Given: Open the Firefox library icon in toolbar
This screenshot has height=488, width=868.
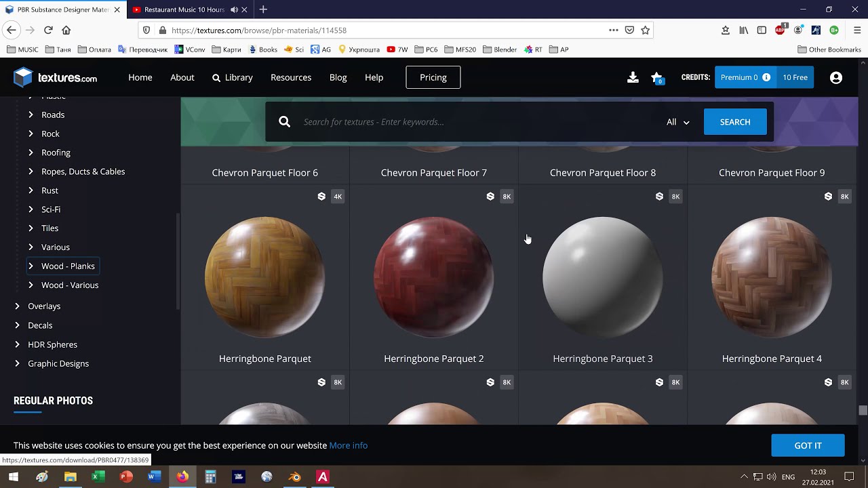Looking at the screenshot, I should click(744, 30).
